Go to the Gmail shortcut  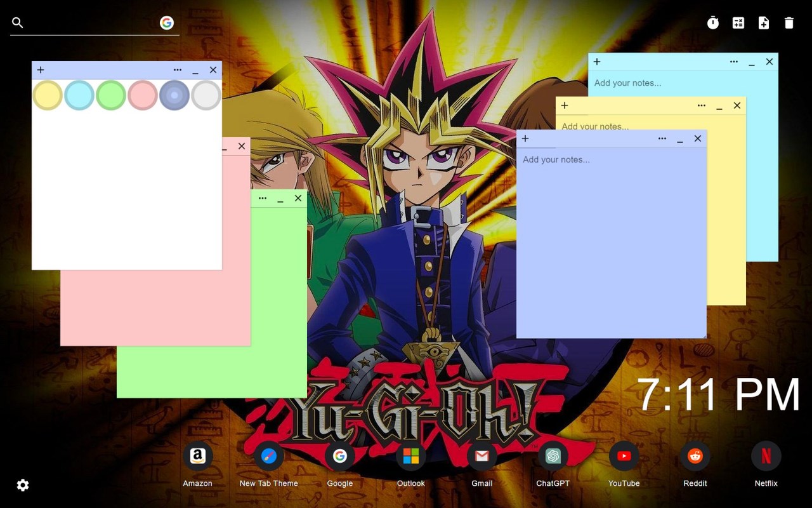[482, 456]
